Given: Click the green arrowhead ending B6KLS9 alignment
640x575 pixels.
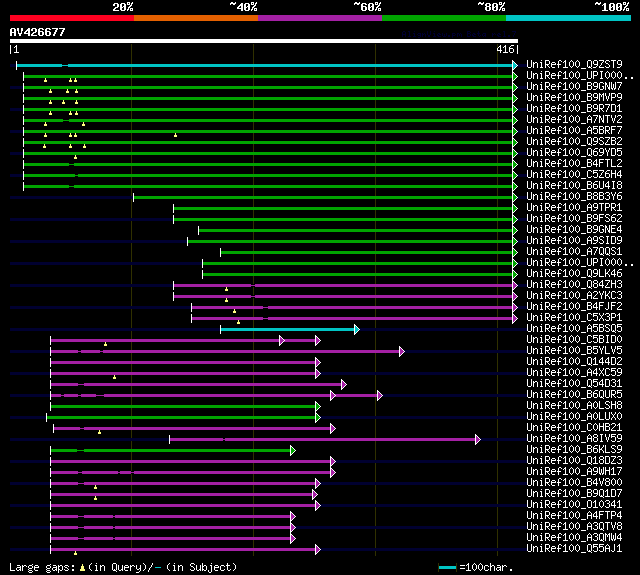Looking at the screenshot, I should (293, 451).
